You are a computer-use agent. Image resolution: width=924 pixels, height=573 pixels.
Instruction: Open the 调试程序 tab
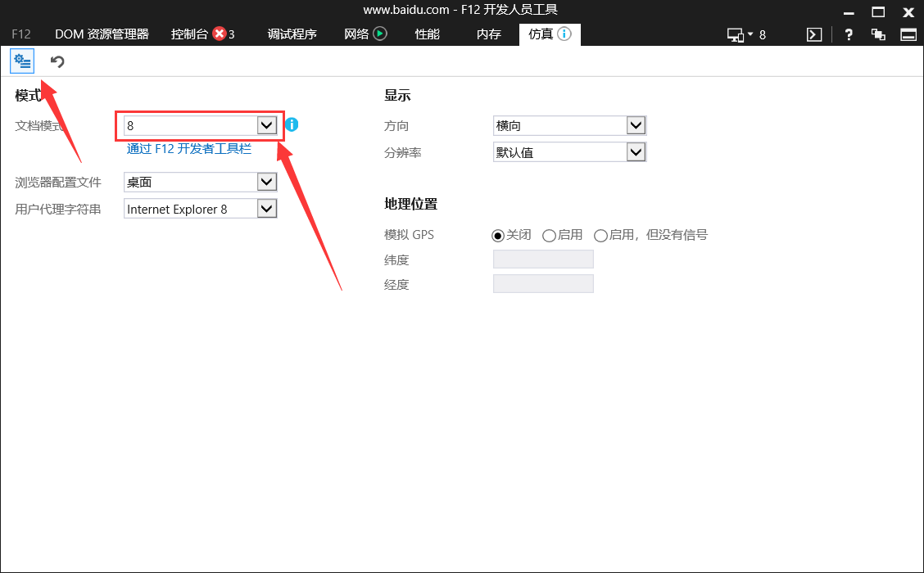[x=292, y=34]
